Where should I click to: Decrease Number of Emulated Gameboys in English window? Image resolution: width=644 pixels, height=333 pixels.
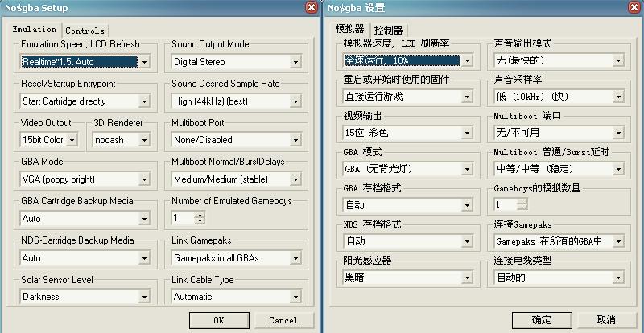point(200,221)
